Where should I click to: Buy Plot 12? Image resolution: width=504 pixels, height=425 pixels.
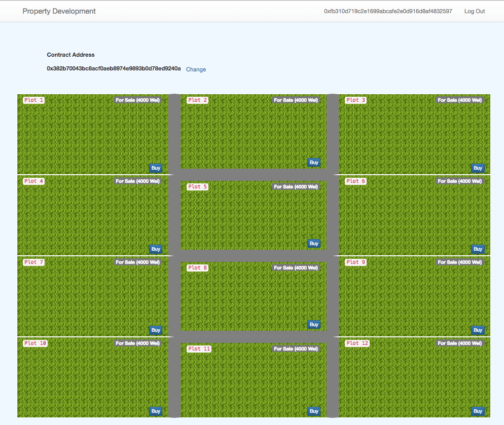pyautogui.click(x=478, y=411)
